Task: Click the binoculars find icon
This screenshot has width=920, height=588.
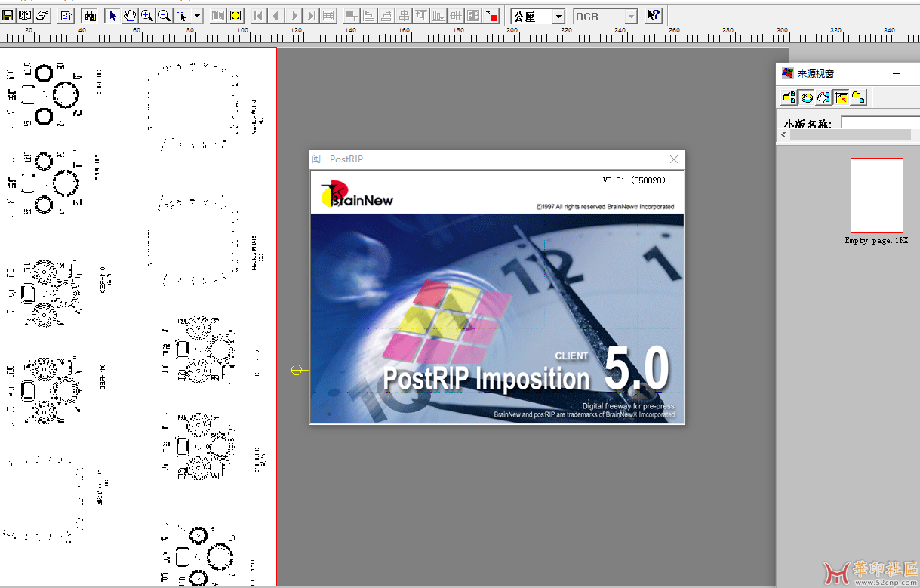Action: pyautogui.click(x=90, y=15)
